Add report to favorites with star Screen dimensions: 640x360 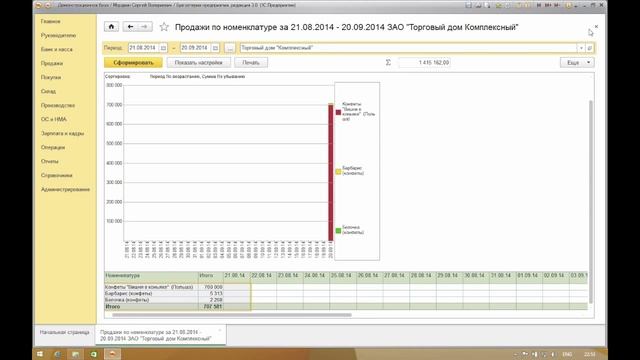[x=164, y=27]
